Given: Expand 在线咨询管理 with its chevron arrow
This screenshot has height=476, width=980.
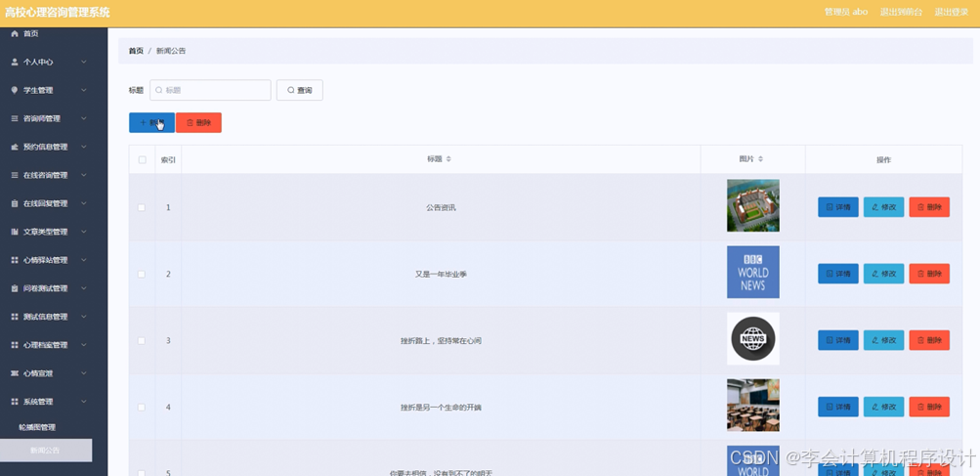Looking at the screenshot, I should pos(84,175).
